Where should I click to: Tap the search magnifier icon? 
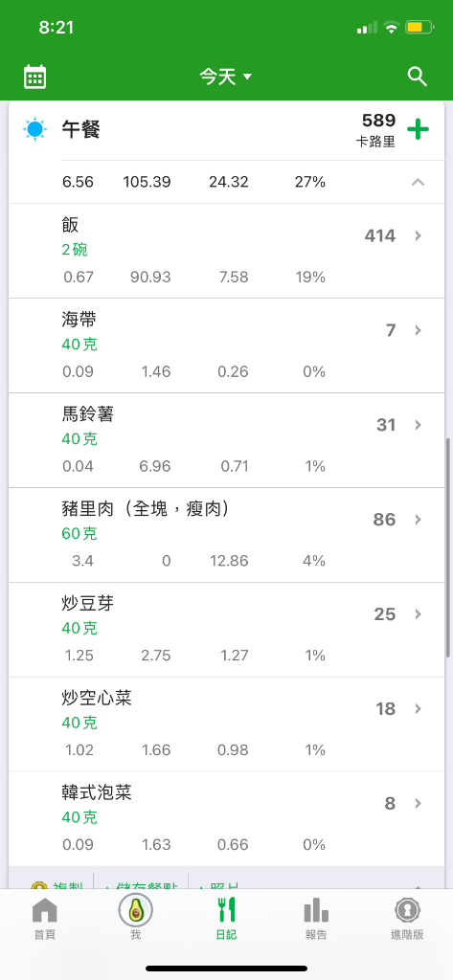417,77
